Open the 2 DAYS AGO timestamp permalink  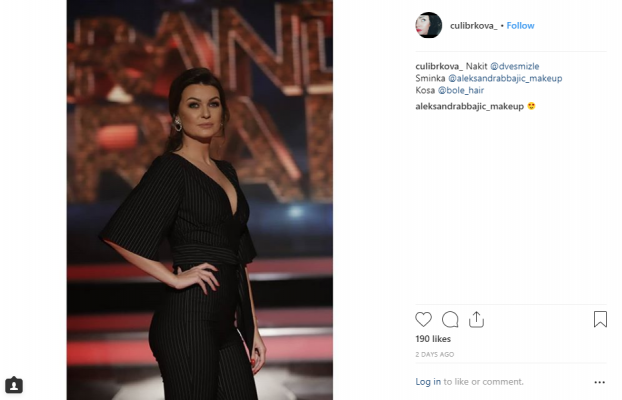(434, 354)
